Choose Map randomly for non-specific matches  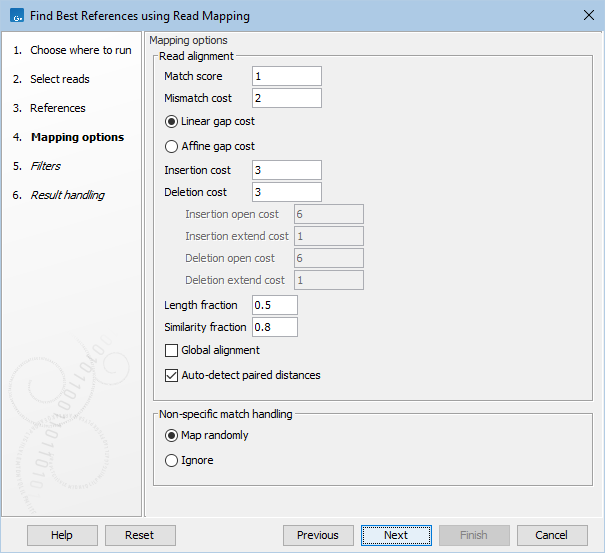click(x=171, y=436)
